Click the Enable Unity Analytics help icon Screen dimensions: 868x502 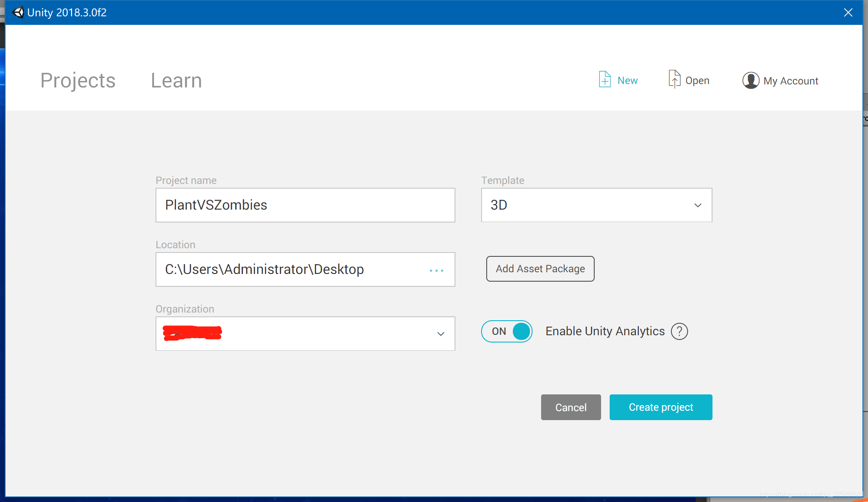[x=679, y=331]
